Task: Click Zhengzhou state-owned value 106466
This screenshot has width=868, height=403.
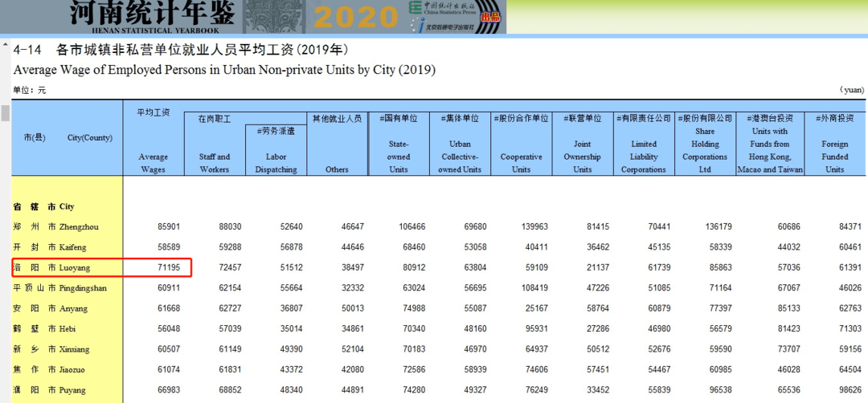Action: (x=411, y=226)
